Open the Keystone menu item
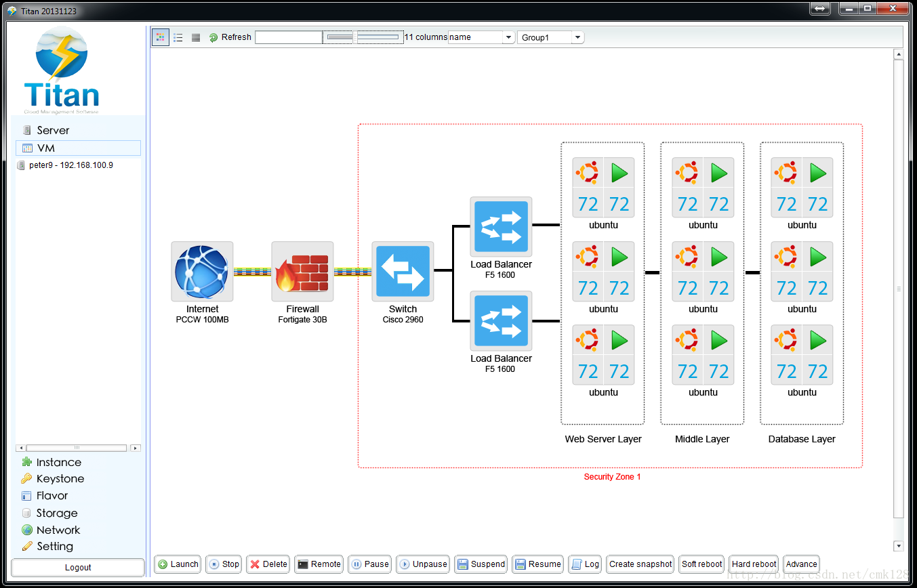The width and height of the screenshot is (917, 588). click(x=53, y=478)
